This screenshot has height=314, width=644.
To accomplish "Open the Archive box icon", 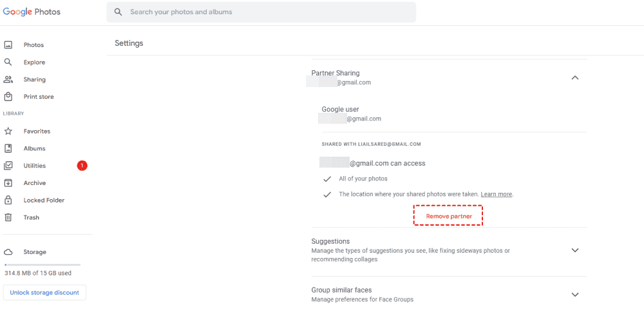I will [8, 183].
